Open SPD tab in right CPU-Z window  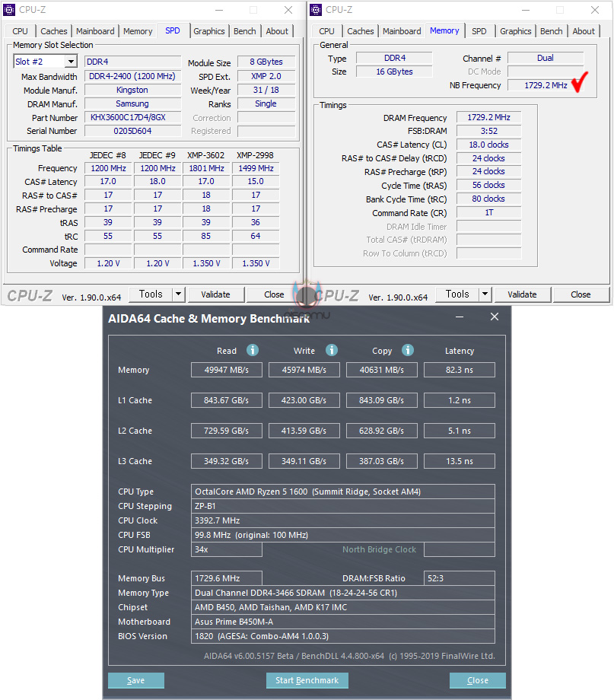479,31
